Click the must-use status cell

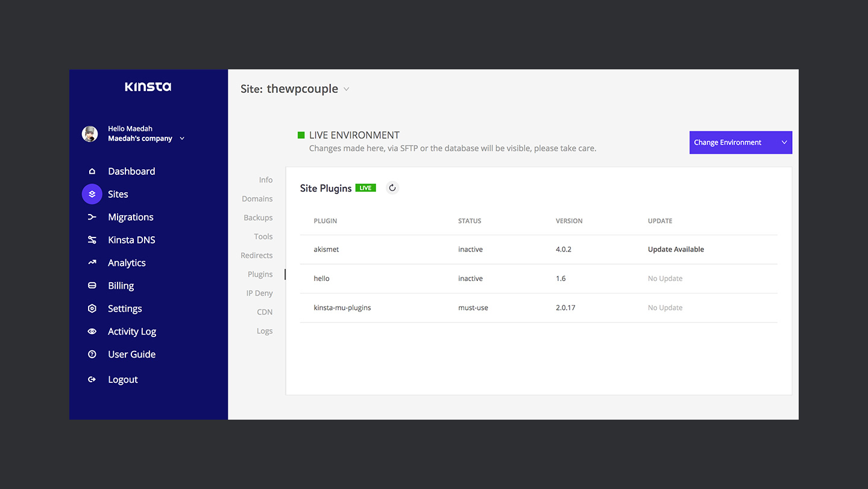tap(473, 308)
